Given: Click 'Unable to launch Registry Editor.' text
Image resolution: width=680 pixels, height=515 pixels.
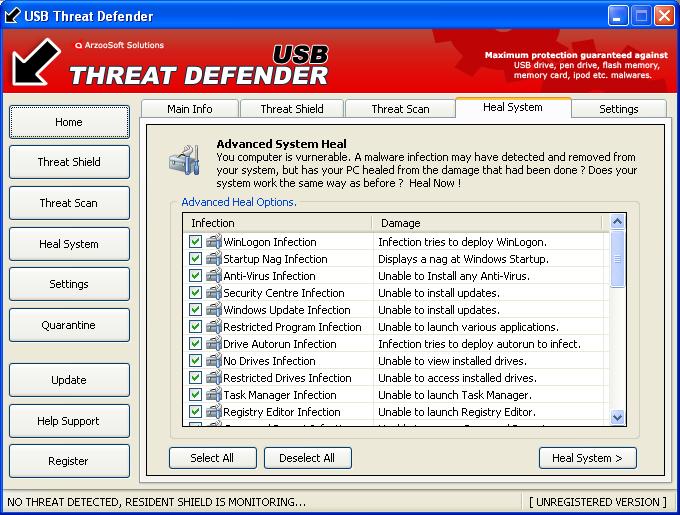Looking at the screenshot, I should click(457, 412).
